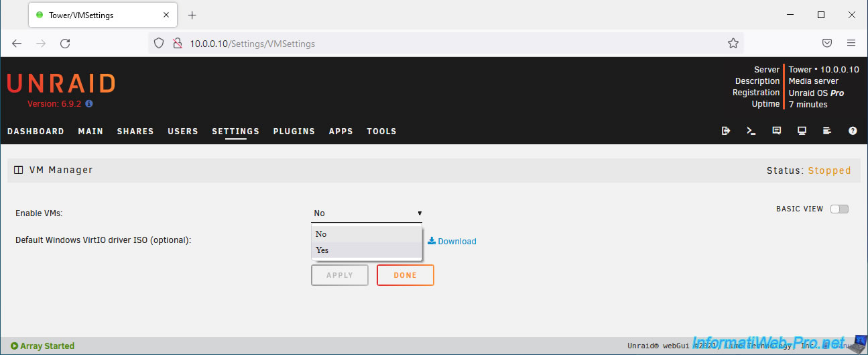Viewport: 868px width, 355px height.
Task: Go to the Dashboard menu
Action: (36, 132)
